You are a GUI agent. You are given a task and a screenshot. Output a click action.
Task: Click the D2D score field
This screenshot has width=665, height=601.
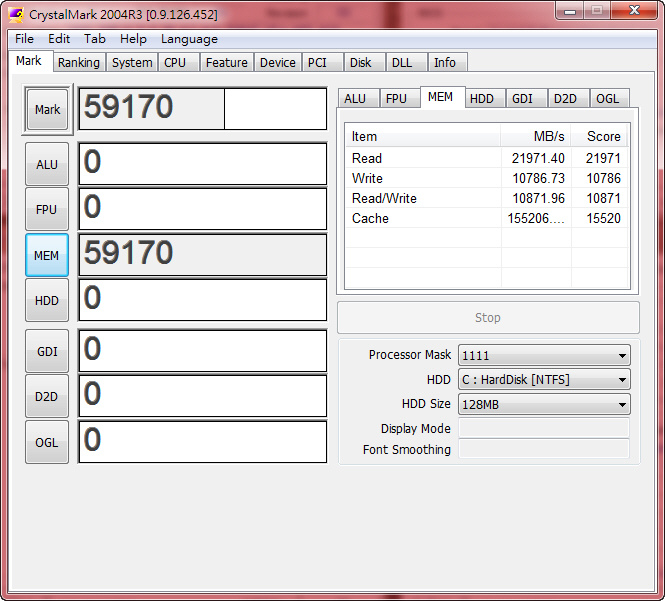point(203,397)
